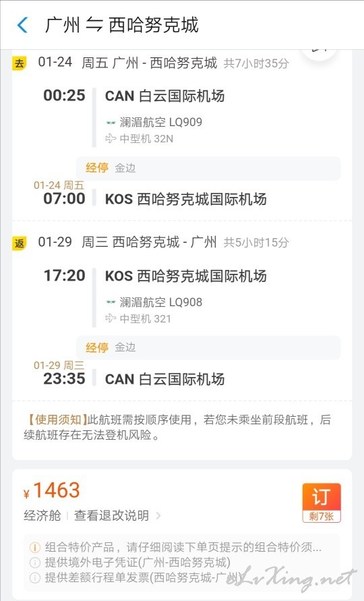This screenshot has height=601, width=364.
Task: Tap the partially hidden round floating button
Action: point(319,54)
